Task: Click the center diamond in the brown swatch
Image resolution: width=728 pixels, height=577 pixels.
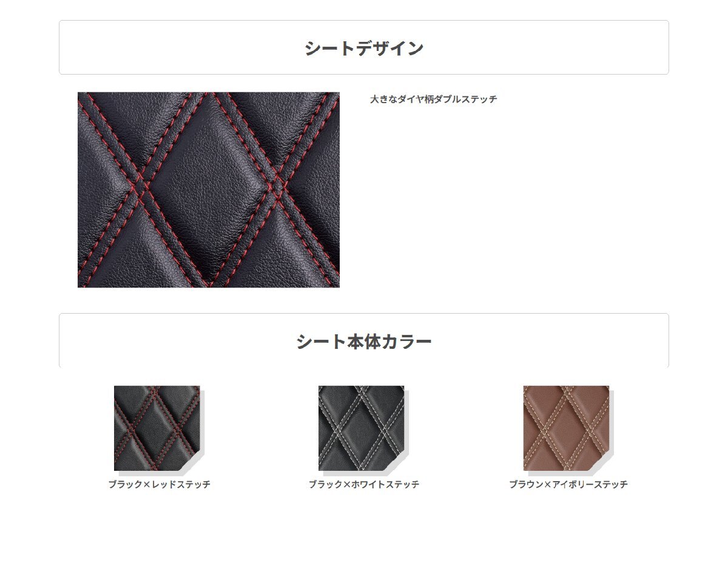Action: click(567, 428)
